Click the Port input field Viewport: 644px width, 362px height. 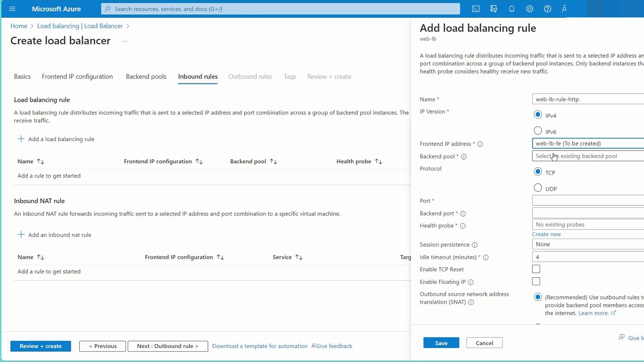(x=587, y=201)
